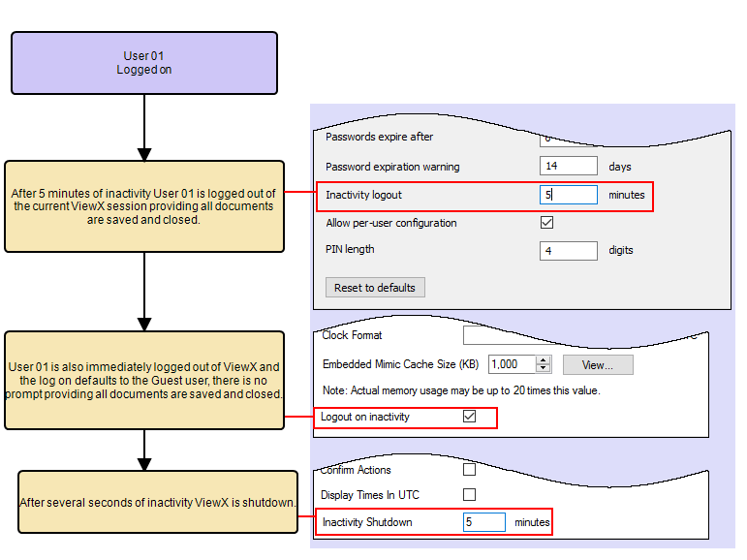Select the PIN length digits field

[x=569, y=251]
